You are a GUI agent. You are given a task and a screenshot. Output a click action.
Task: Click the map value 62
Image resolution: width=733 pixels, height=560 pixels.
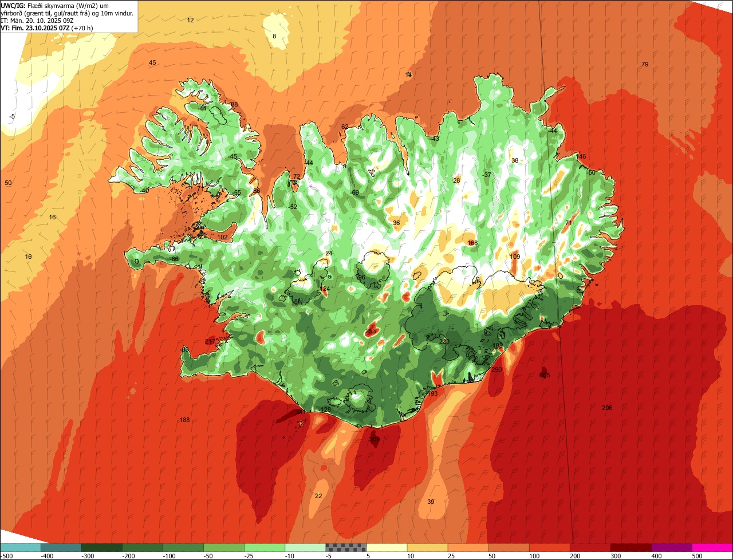tap(345, 127)
